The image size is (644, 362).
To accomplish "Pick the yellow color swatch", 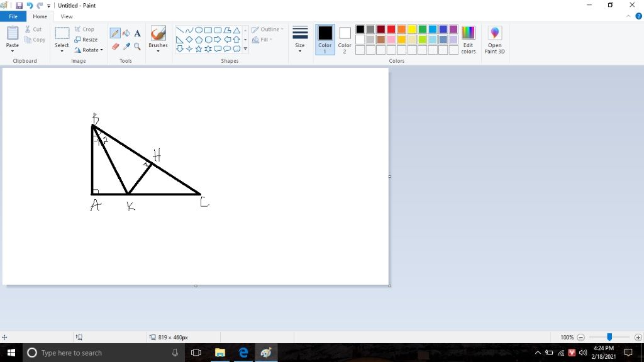I will 412,29.
